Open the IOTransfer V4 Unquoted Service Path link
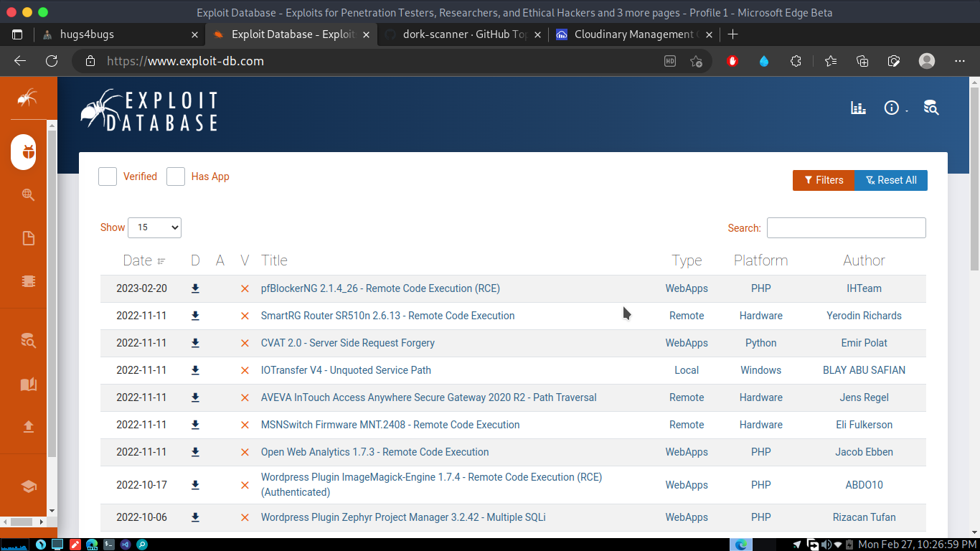 coord(346,370)
